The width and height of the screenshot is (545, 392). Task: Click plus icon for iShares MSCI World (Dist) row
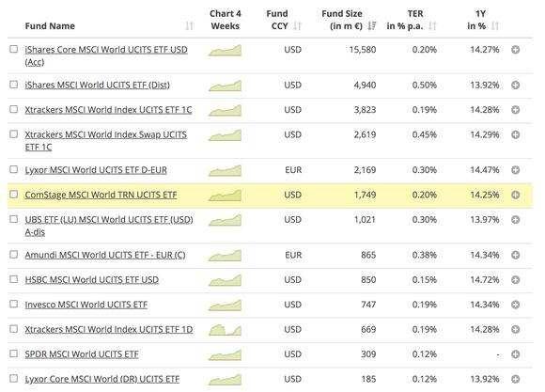point(516,85)
